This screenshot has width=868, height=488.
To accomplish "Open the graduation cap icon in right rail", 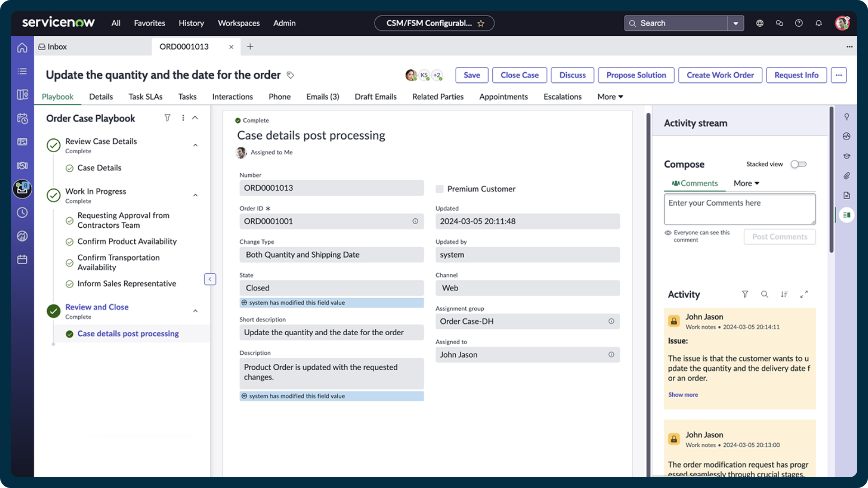I will coord(847,156).
